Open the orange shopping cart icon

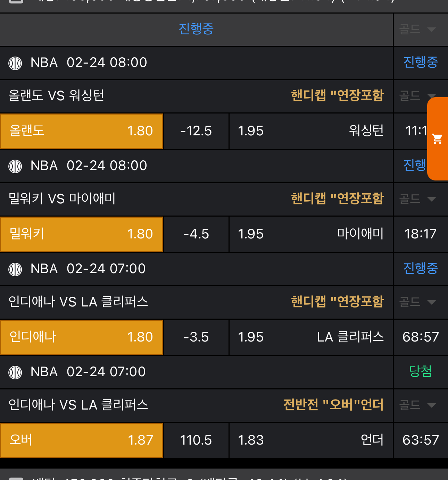coord(437,139)
